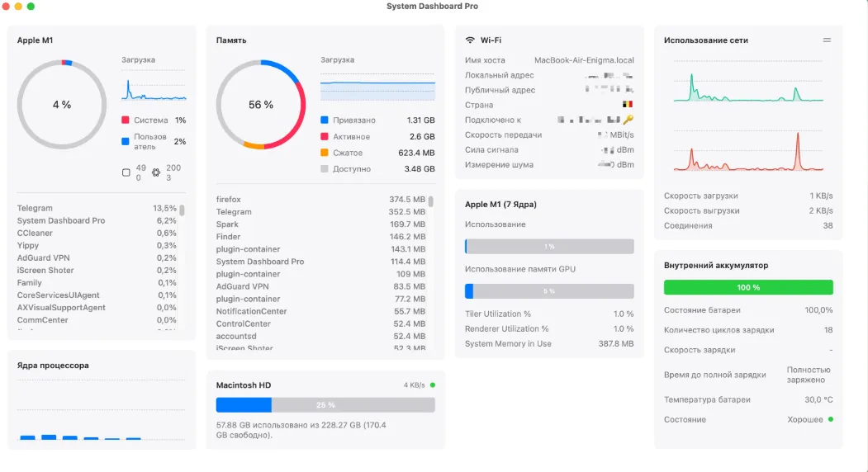Click the CPU chip icon next to 200
Screen dimensions: 868x472
pos(156,172)
